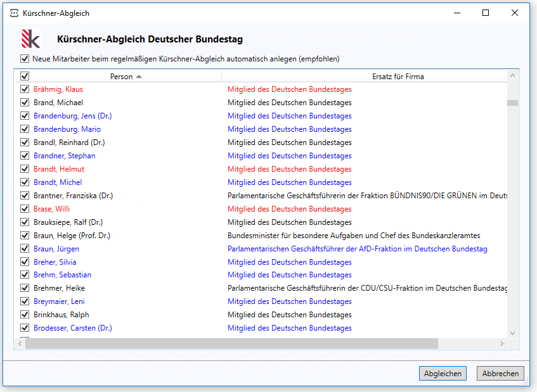The image size is (537, 392).
Task: Click the Bundesminister für besondere Aufgaben entry
Action: (x=354, y=236)
